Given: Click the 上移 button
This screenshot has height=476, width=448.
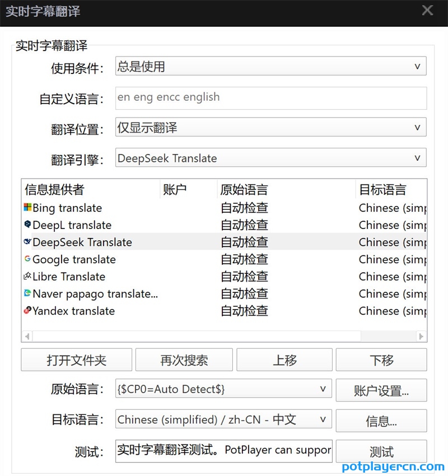Looking at the screenshot, I should point(284,360).
